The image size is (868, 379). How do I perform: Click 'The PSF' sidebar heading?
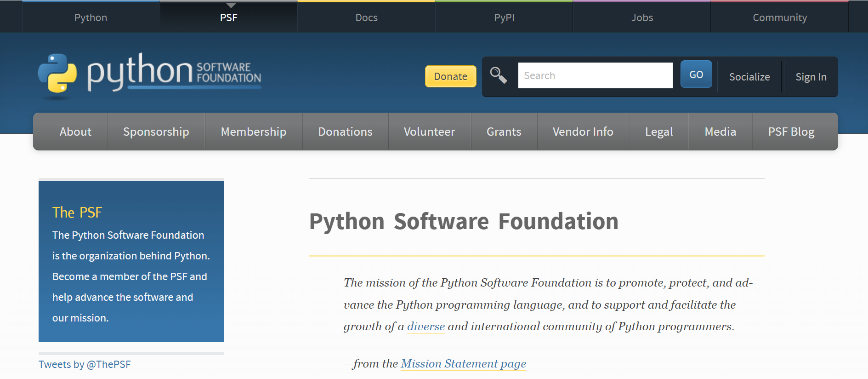(77, 212)
